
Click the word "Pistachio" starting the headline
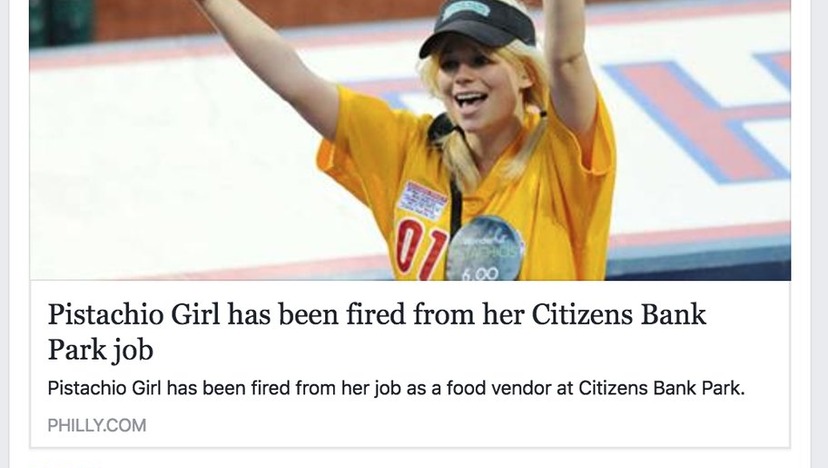pyautogui.click(x=105, y=314)
